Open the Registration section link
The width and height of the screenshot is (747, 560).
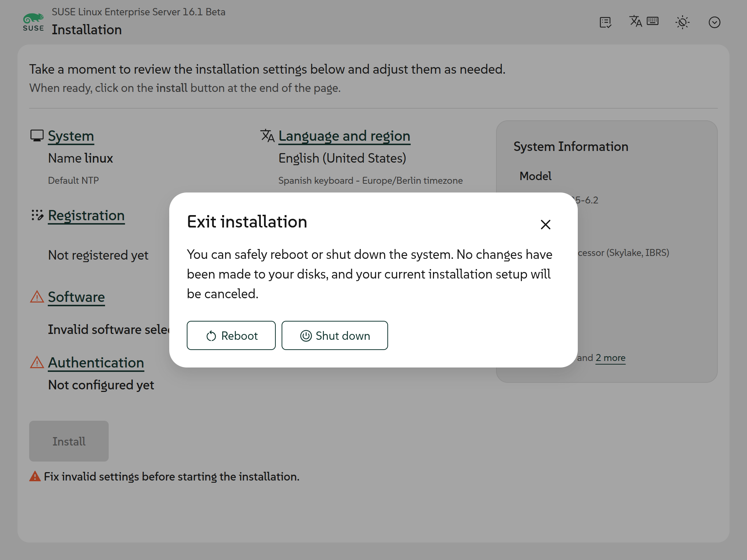(86, 215)
